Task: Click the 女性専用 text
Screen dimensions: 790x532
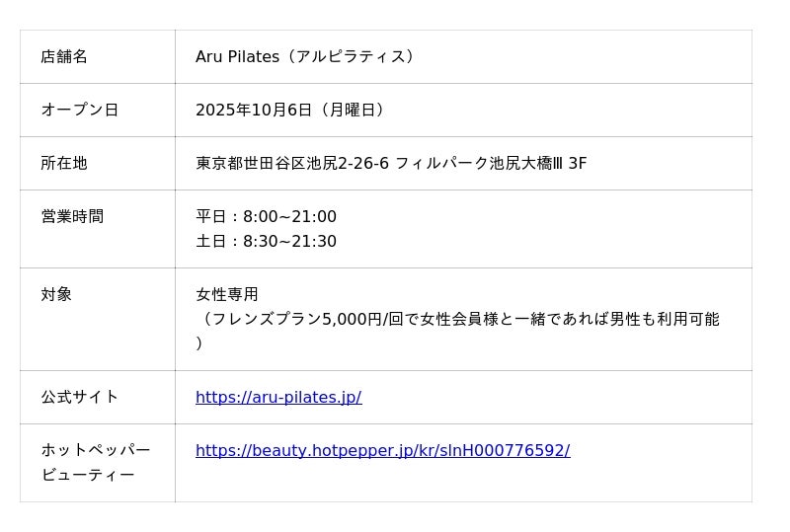Action: point(227,294)
